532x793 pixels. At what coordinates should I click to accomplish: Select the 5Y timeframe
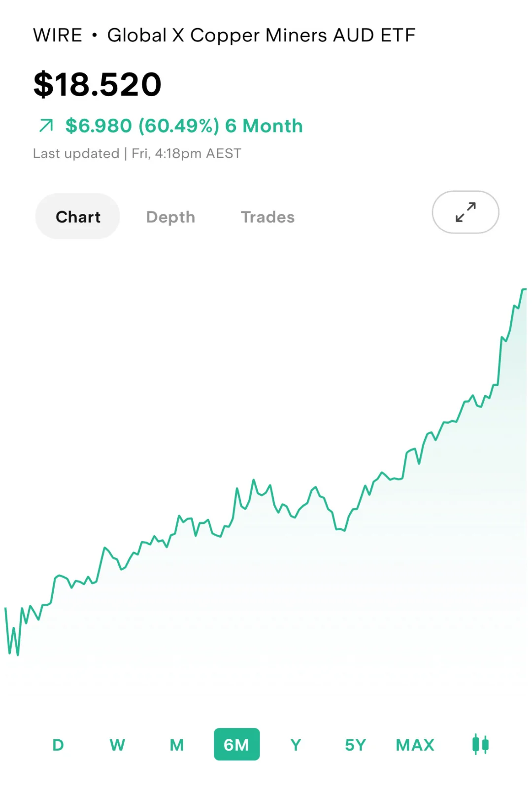pyautogui.click(x=355, y=745)
